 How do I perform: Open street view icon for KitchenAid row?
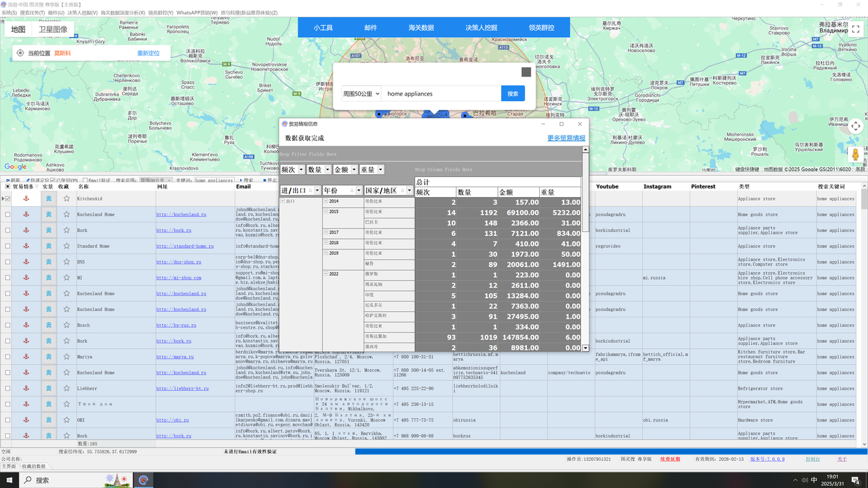coord(48,199)
